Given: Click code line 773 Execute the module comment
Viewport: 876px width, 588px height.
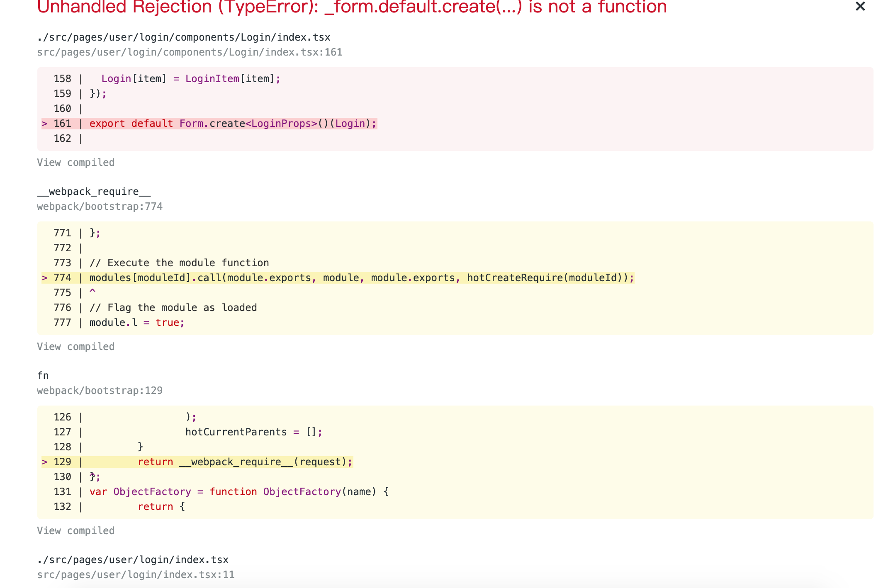Looking at the screenshot, I should click(179, 263).
